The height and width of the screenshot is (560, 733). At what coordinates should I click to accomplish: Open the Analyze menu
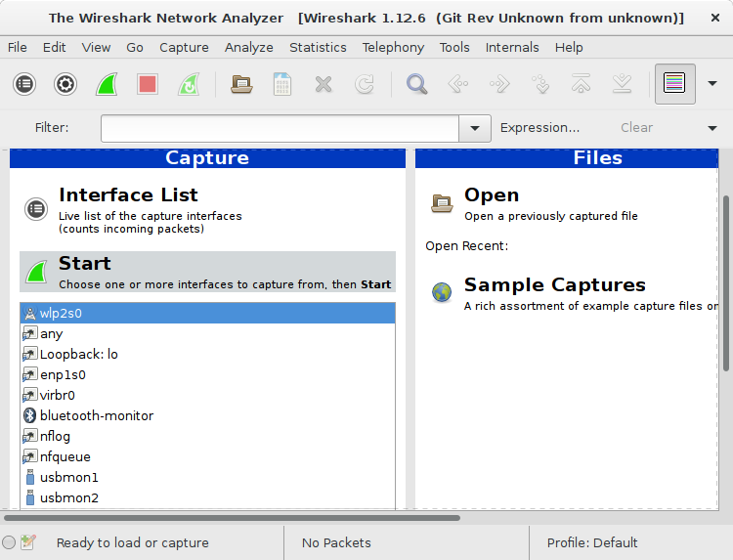tap(248, 47)
